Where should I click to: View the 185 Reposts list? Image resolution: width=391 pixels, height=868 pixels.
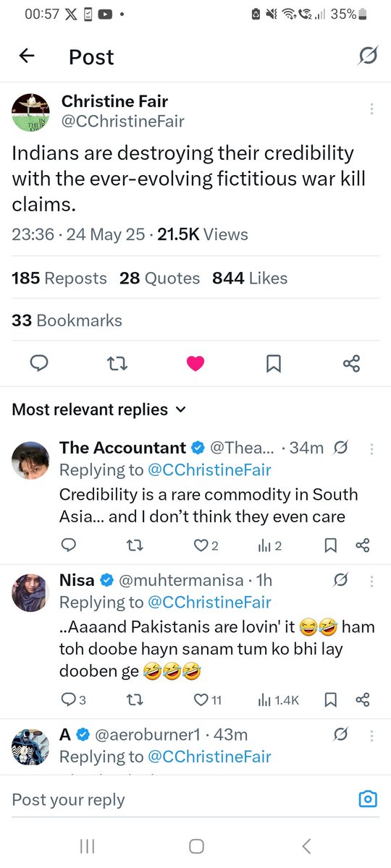click(59, 278)
